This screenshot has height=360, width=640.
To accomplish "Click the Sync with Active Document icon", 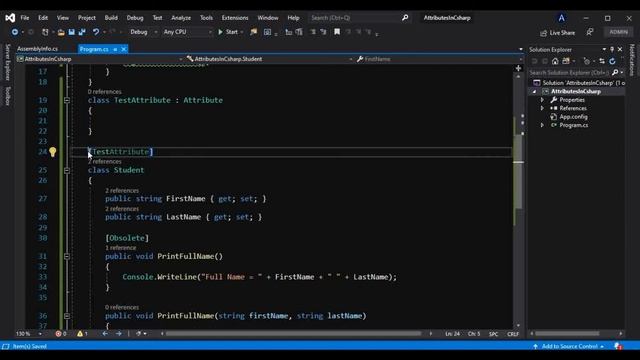I will [602, 61].
